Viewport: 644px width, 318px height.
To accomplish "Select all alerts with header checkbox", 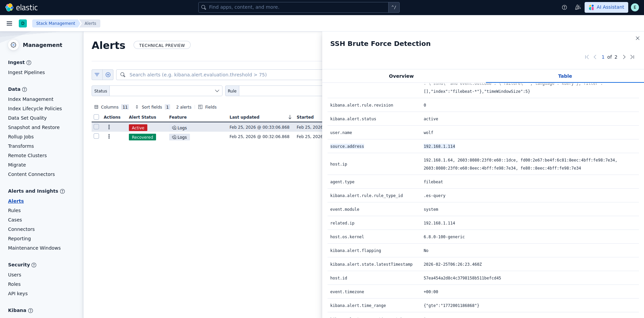I will pos(96,117).
